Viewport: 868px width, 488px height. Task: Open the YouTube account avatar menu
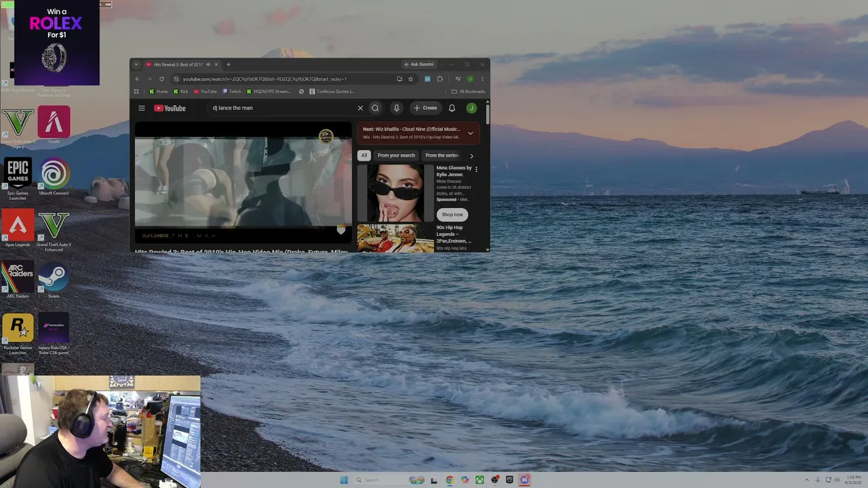(471, 108)
